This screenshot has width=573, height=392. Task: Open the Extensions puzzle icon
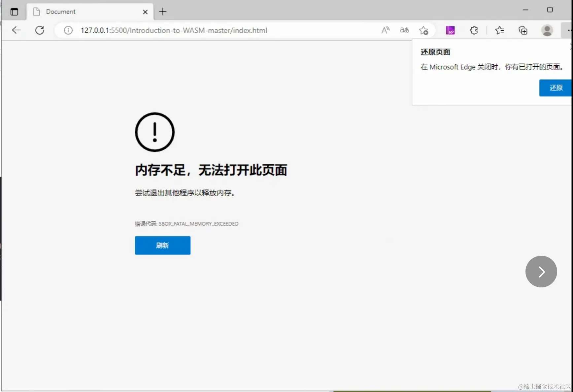tap(474, 30)
